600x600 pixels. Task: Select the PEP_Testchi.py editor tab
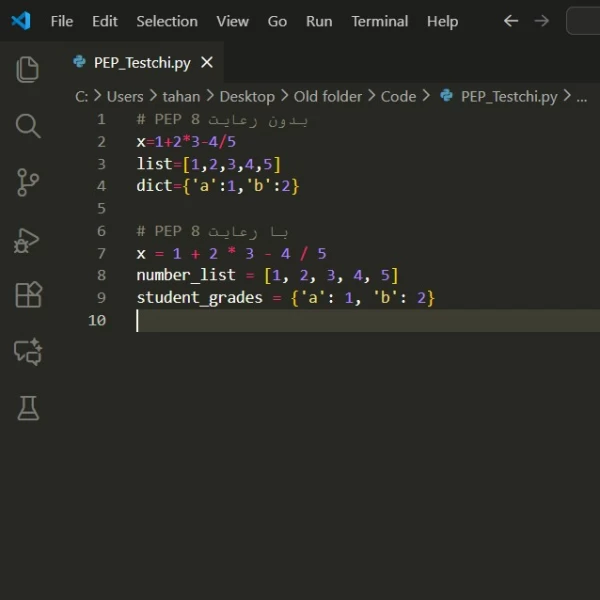[x=141, y=62]
